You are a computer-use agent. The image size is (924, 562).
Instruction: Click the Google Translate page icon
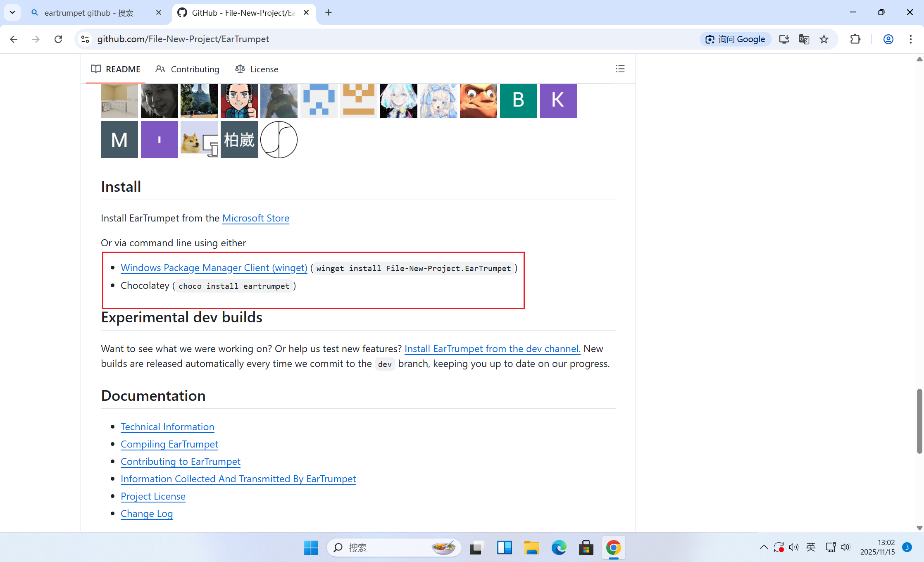pyautogui.click(x=804, y=39)
